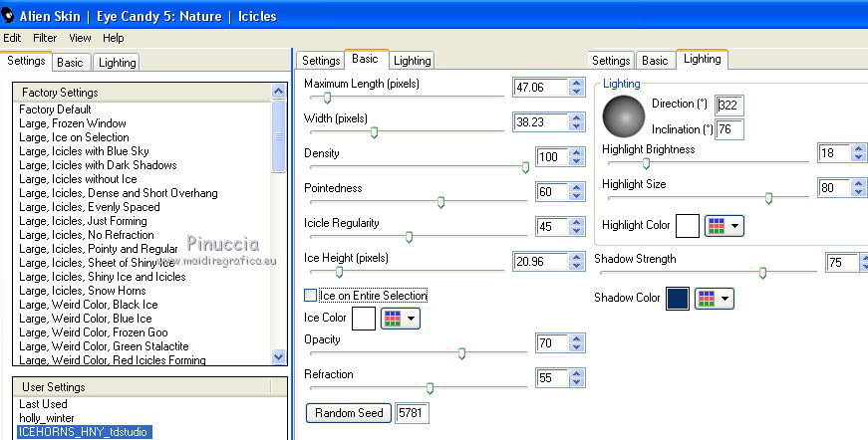This screenshot has height=440, width=868.
Task: Click Pointedness value spinner arrows
Action: pyautogui.click(x=577, y=192)
